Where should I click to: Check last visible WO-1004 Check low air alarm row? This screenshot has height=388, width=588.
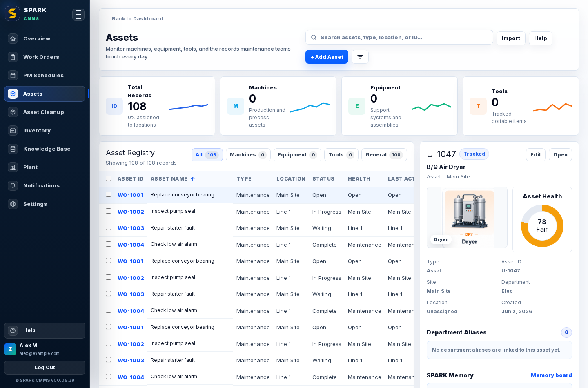(109, 377)
